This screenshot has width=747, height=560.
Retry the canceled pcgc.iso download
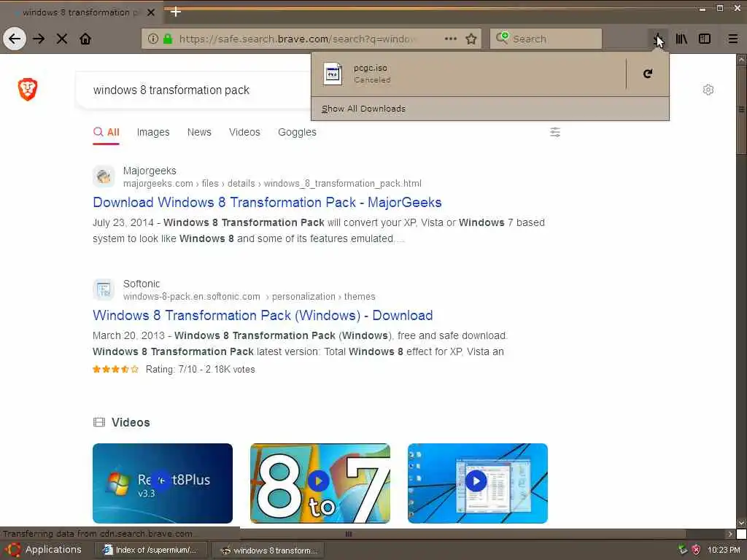[648, 74]
